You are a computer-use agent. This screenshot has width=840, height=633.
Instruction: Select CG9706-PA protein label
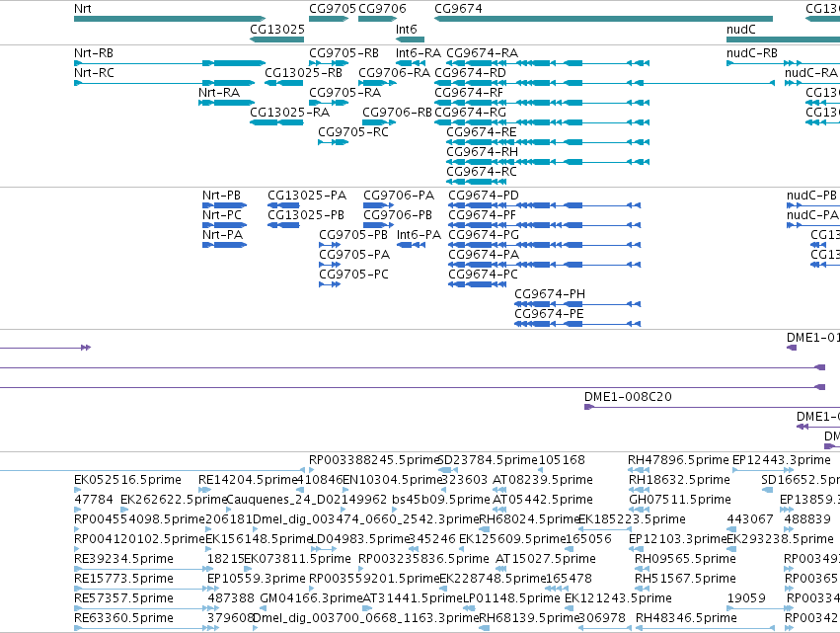(399, 196)
